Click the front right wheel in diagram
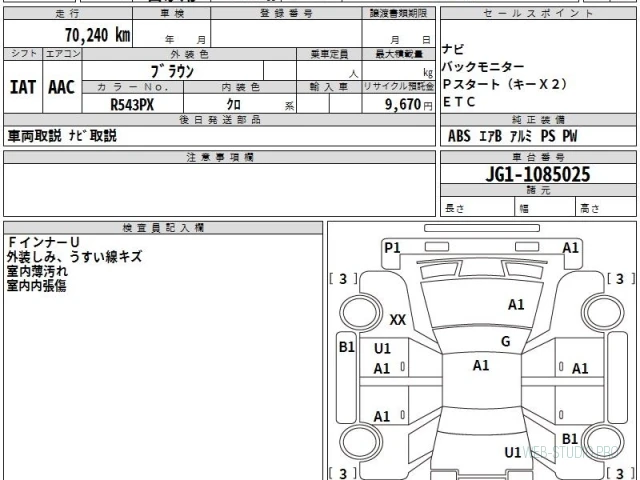 pos(603,313)
